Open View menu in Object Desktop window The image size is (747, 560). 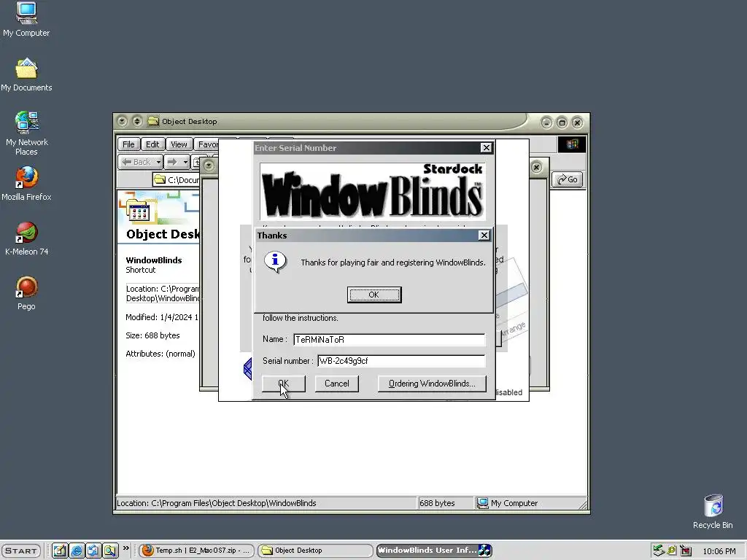click(x=179, y=144)
